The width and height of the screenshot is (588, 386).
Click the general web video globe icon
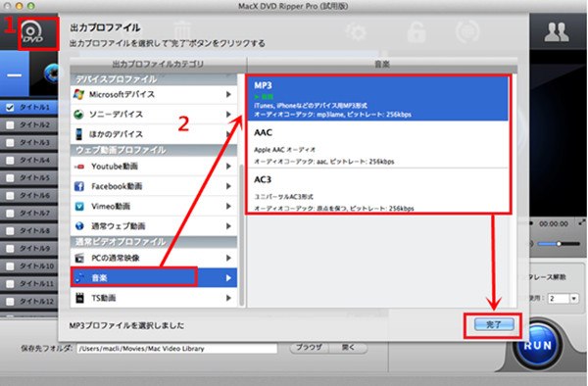[x=79, y=226]
